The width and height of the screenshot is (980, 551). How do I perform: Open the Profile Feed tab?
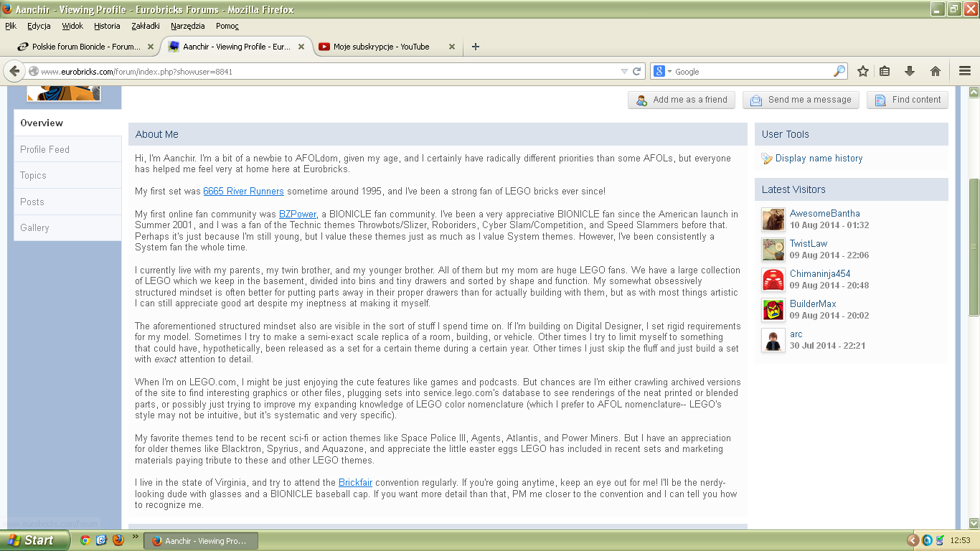point(67,149)
